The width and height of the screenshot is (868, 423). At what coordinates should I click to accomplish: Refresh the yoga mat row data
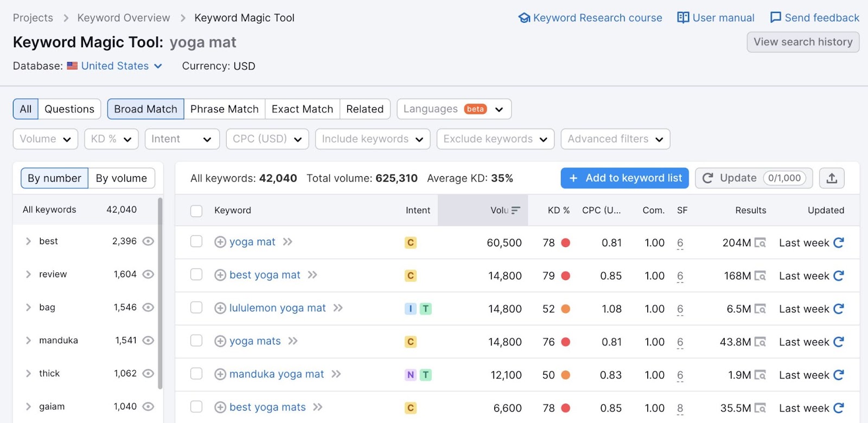click(839, 243)
